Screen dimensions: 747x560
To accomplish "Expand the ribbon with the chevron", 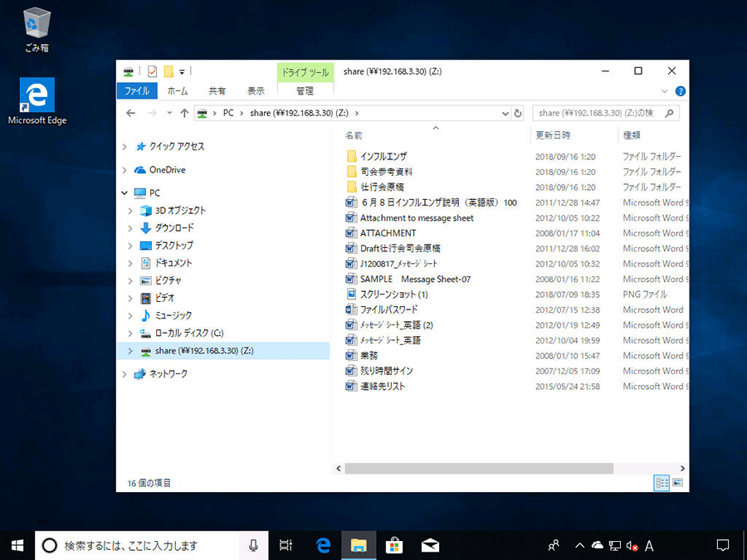I will (x=665, y=91).
